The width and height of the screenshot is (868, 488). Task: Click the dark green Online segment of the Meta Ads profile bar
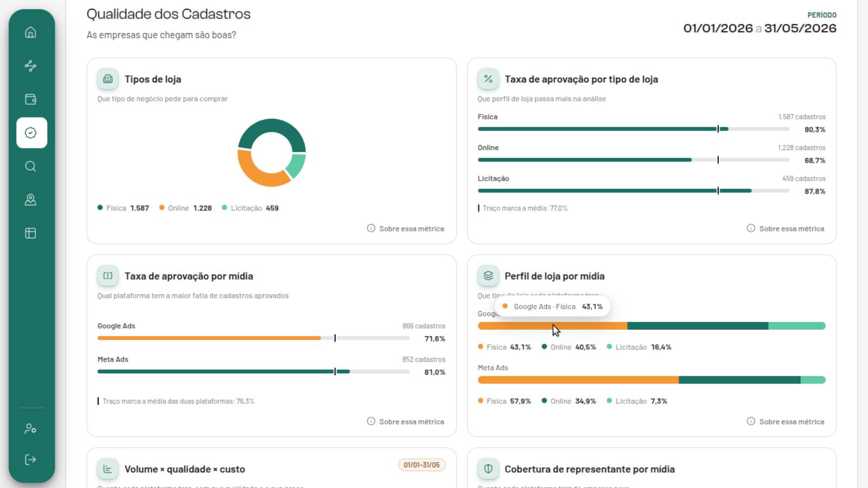click(x=739, y=380)
